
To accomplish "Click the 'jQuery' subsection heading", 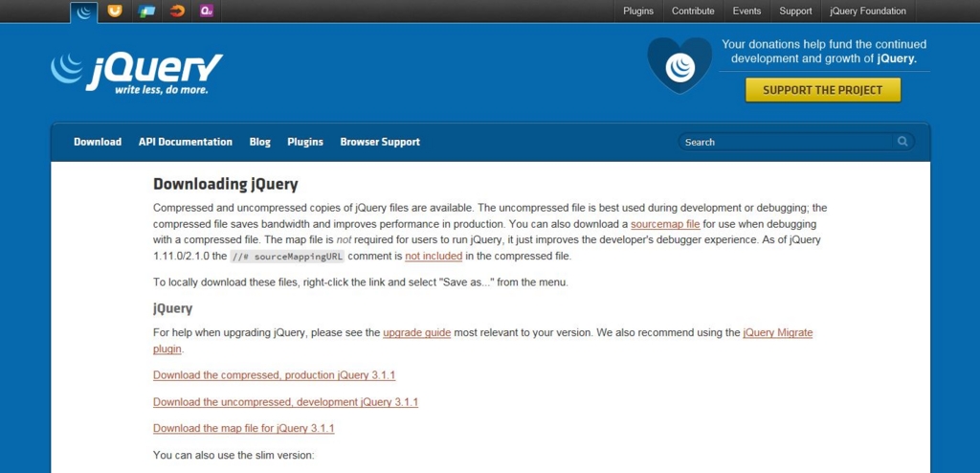I will pyautogui.click(x=172, y=308).
